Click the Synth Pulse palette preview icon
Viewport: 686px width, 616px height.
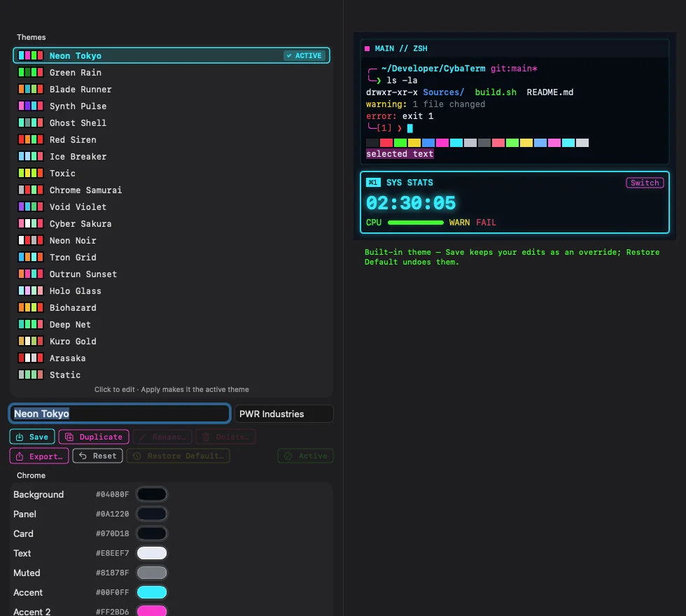pyautogui.click(x=31, y=106)
